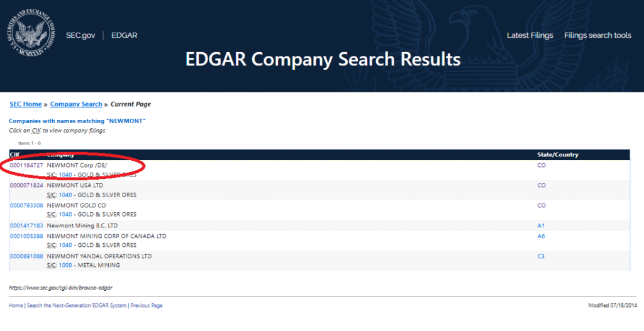Open CIK 0000793308 for NEWMONT GOLD CO
644x331 pixels.
pos(26,205)
